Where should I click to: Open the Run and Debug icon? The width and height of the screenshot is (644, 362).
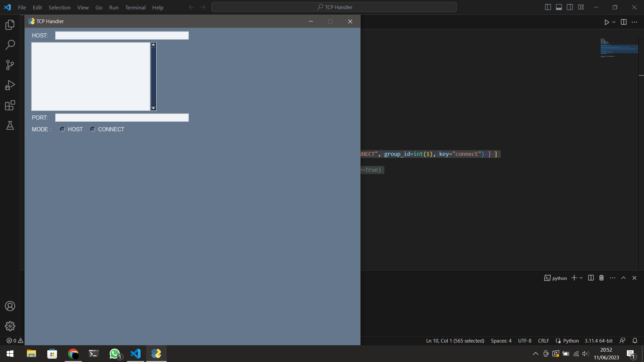[10, 85]
